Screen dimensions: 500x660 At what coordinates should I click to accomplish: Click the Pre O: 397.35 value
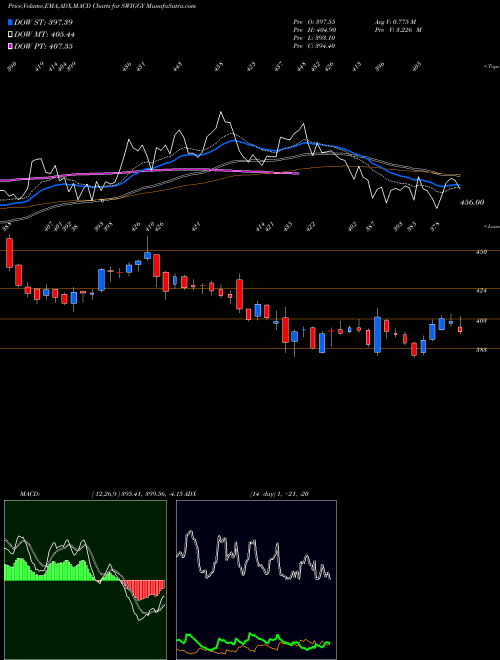pos(314,22)
